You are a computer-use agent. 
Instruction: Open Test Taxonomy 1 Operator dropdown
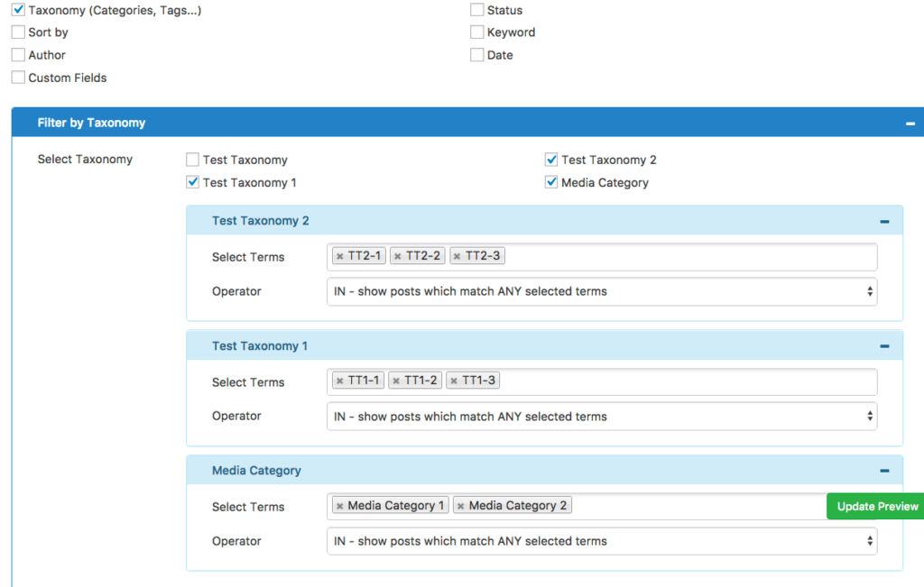[x=602, y=417]
